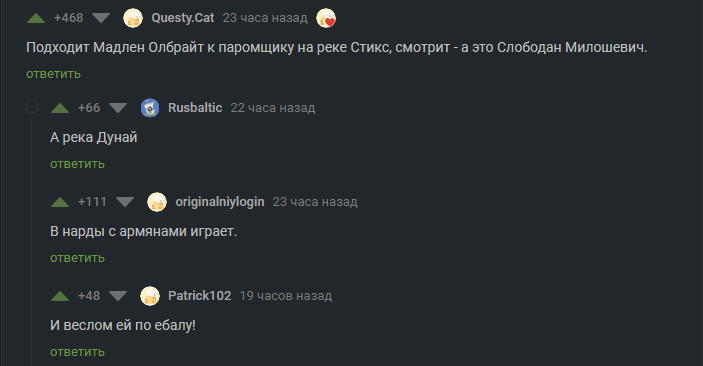This screenshot has width=703, height=366.
Task: Click the Patrick102 avatar picture
Action: [150, 296]
